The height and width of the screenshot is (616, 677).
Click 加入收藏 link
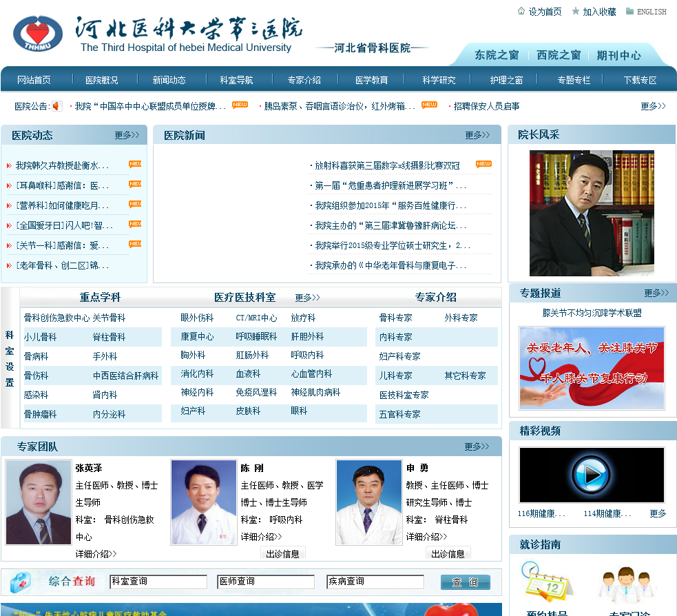click(599, 12)
